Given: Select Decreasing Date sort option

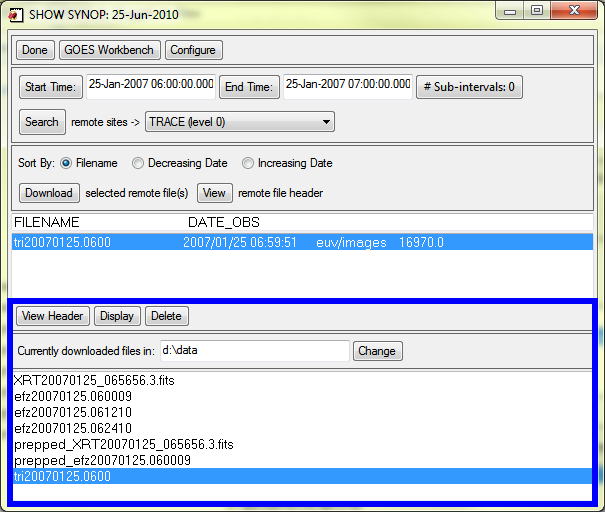Looking at the screenshot, I should tap(139, 163).
